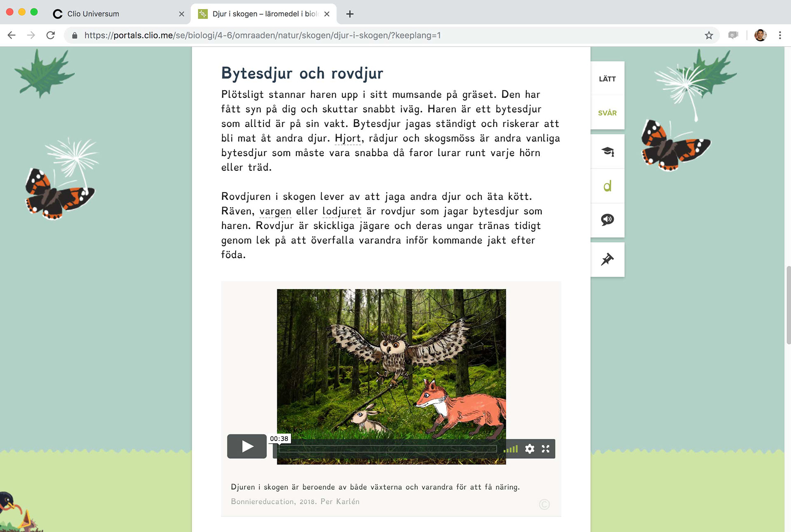Click the video progress bar
791x532 pixels.
(x=387, y=449)
